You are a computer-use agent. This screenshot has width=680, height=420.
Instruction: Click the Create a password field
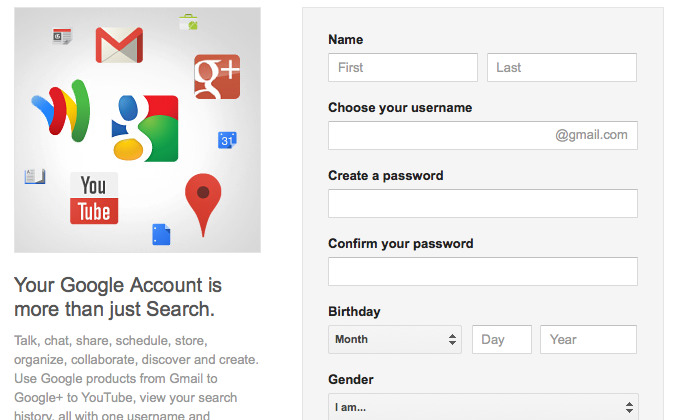click(x=483, y=203)
